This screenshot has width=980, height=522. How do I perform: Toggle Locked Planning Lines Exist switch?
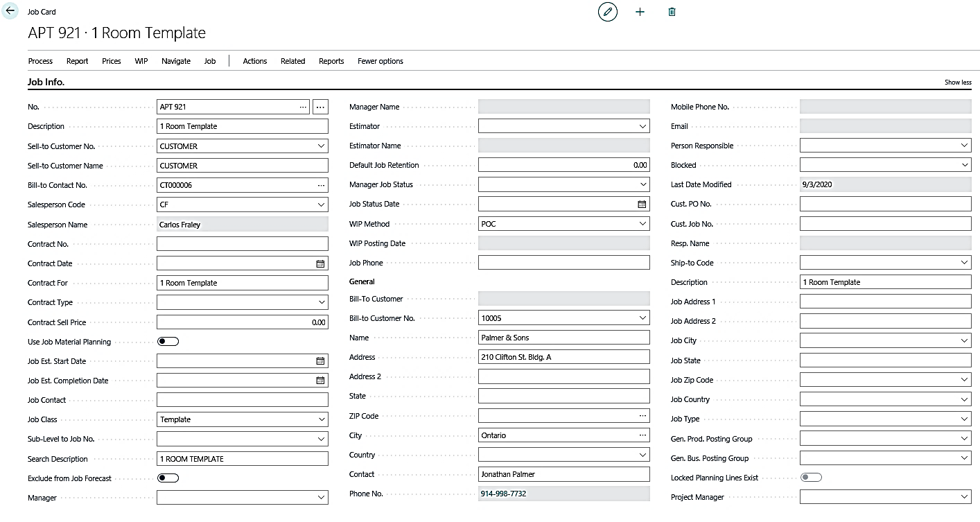(811, 478)
